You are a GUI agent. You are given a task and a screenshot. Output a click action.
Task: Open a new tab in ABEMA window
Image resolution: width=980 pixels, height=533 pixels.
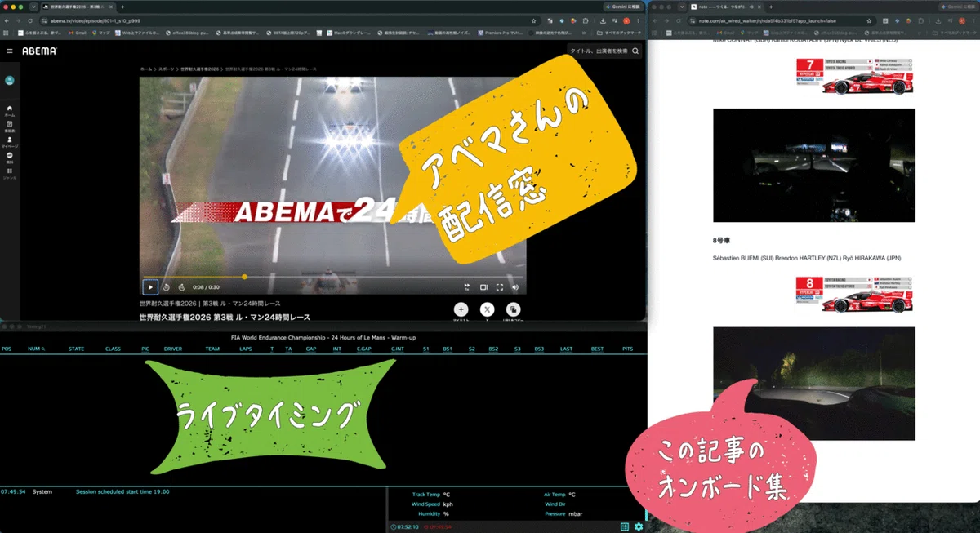(x=122, y=7)
